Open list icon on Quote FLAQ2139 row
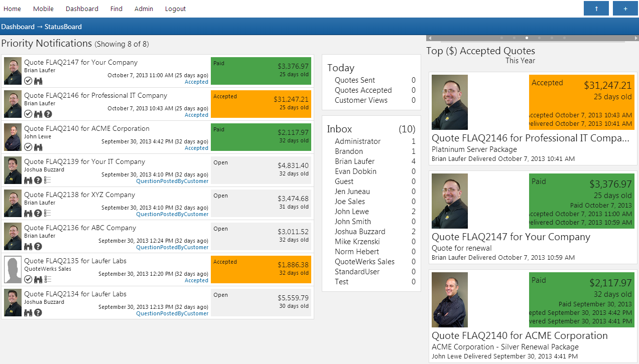The width and height of the screenshot is (639, 364). tap(48, 180)
